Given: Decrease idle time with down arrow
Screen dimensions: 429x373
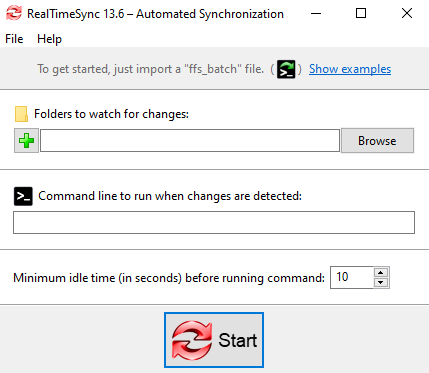Looking at the screenshot, I should pyautogui.click(x=381, y=283).
